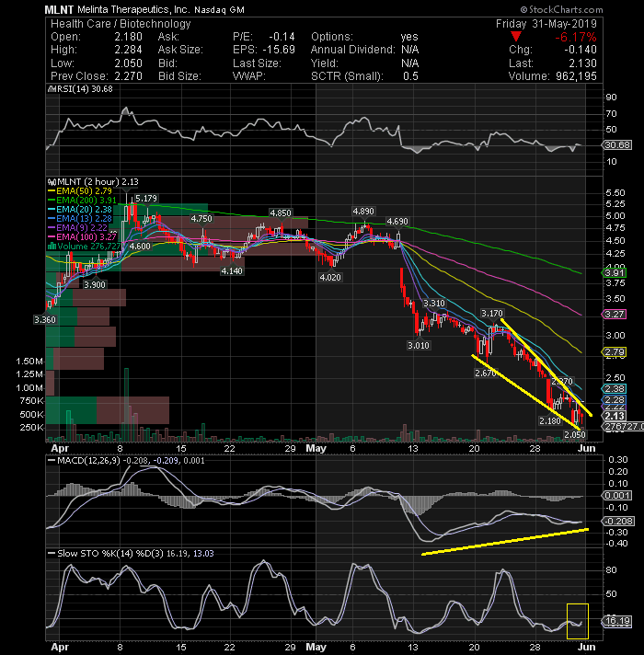Click the 4.140 low price label
The width and height of the screenshot is (644, 655).
pos(232,271)
